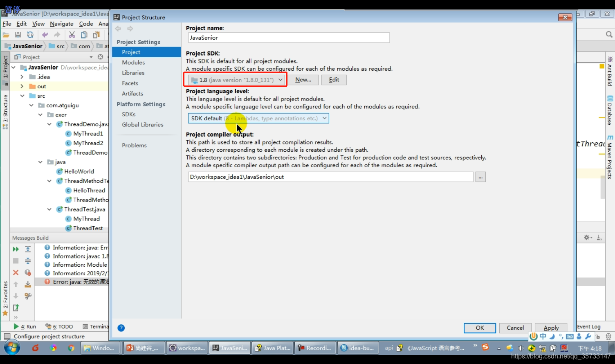615x364 pixels.
Task: Undo arrow icon in IDE toolbar
Action: [45, 35]
